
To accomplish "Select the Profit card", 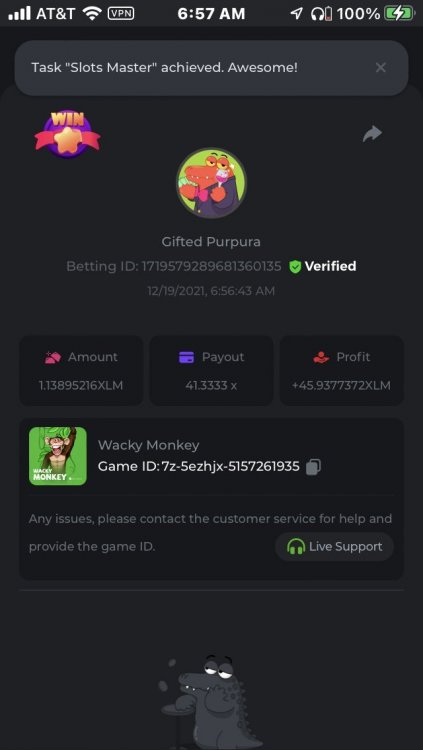I will tap(342, 371).
